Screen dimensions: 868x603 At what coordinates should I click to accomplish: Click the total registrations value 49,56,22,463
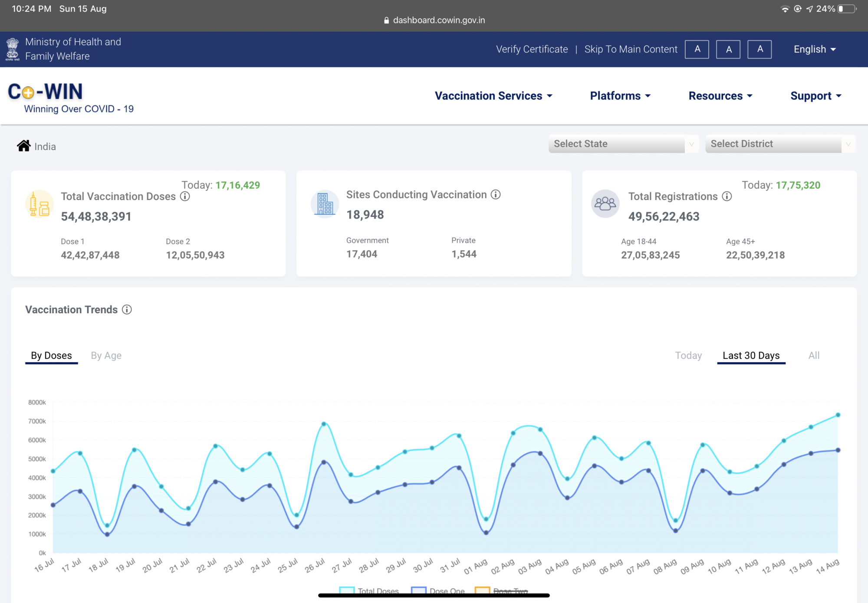[x=664, y=216]
